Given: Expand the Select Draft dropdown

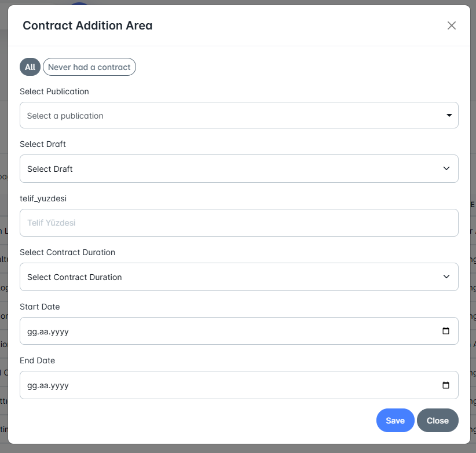Looking at the screenshot, I should click(232, 168).
